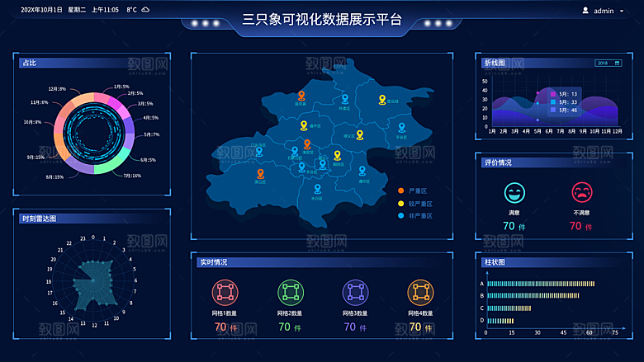Toggle the 较严重区 legend entry

(414, 204)
